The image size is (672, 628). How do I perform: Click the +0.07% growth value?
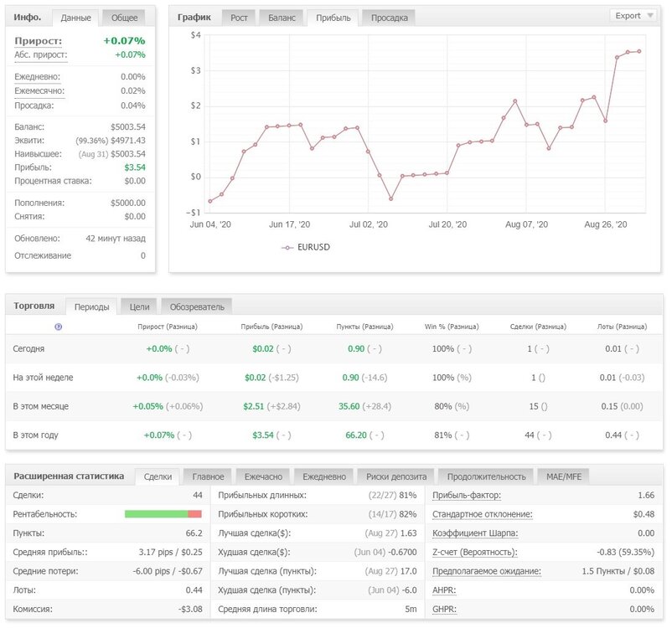coord(124,41)
